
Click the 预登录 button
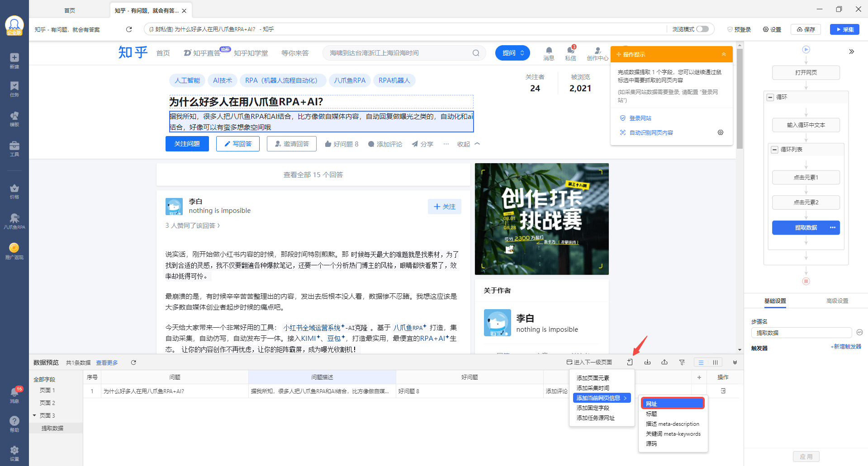(739, 29)
